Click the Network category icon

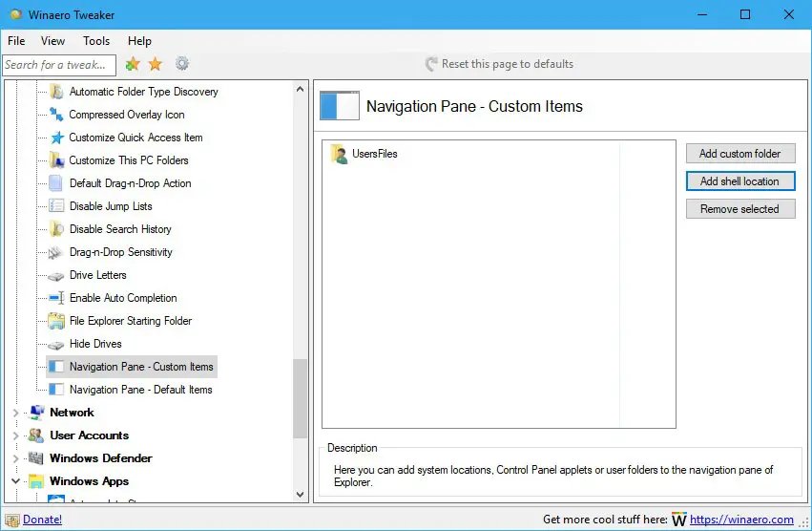pos(36,413)
